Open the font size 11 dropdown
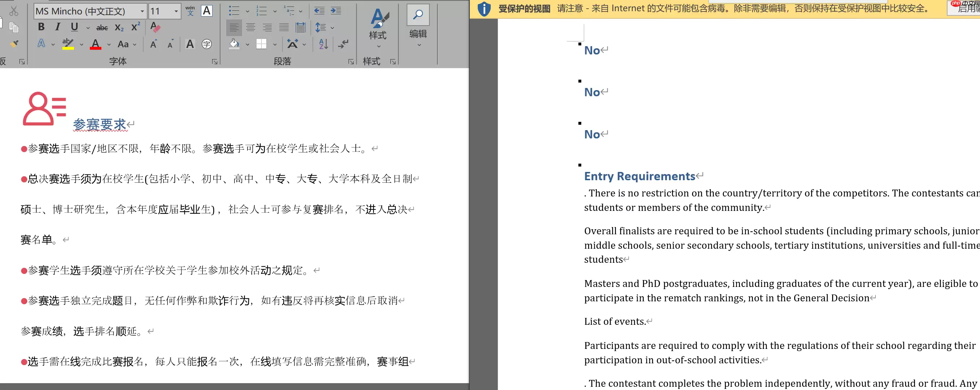The image size is (980, 390). pos(176,11)
